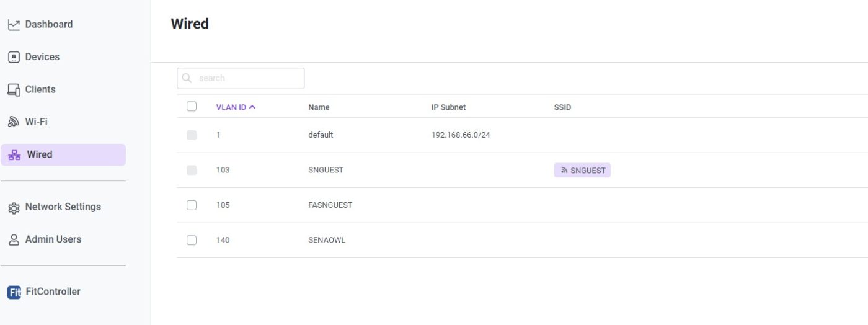Switch to the Wi-Fi section
This screenshot has height=325, width=868.
pyautogui.click(x=36, y=122)
